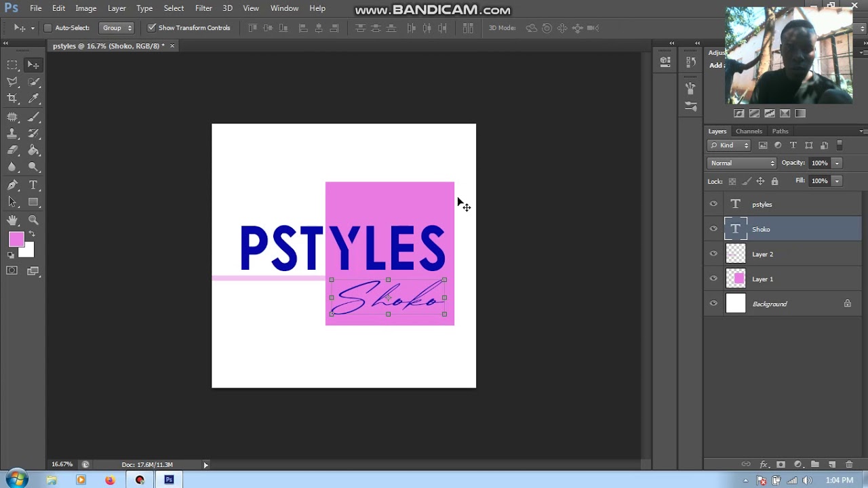Select the Paint Bucket tool
The height and width of the screenshot is (488, 868).
coord(33,150)
